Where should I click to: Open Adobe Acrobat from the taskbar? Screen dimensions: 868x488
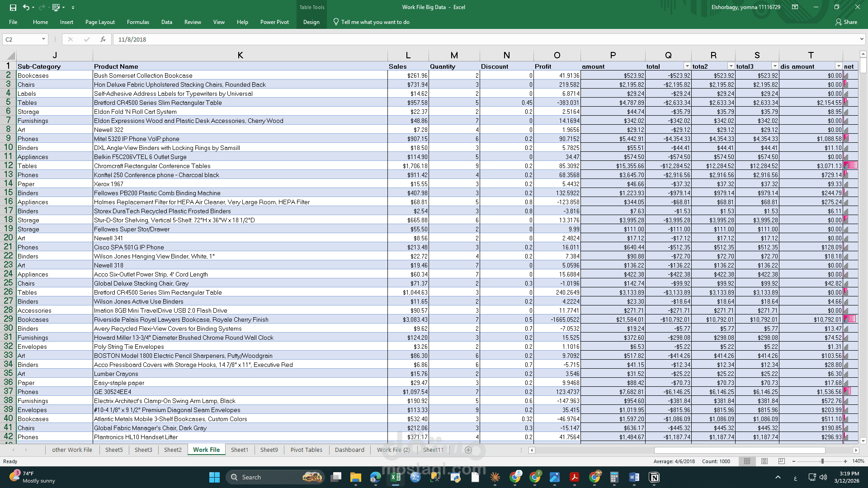(x=574, y=477)
